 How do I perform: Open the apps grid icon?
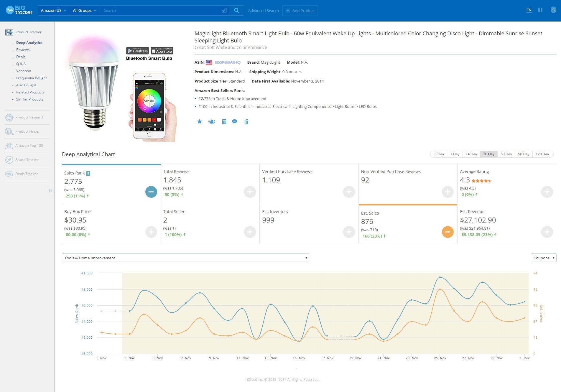click(540, 10)
